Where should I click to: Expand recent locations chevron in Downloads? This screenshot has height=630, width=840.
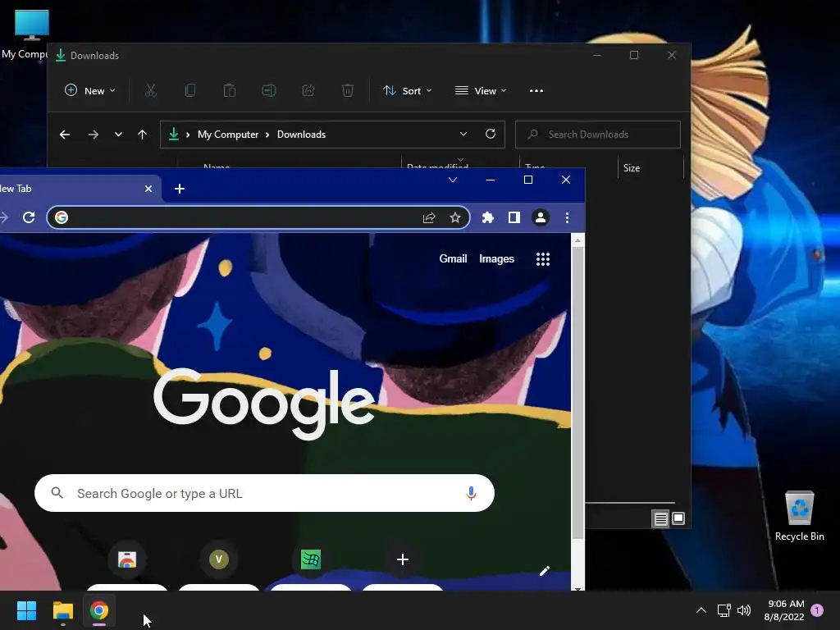(118, 135)
